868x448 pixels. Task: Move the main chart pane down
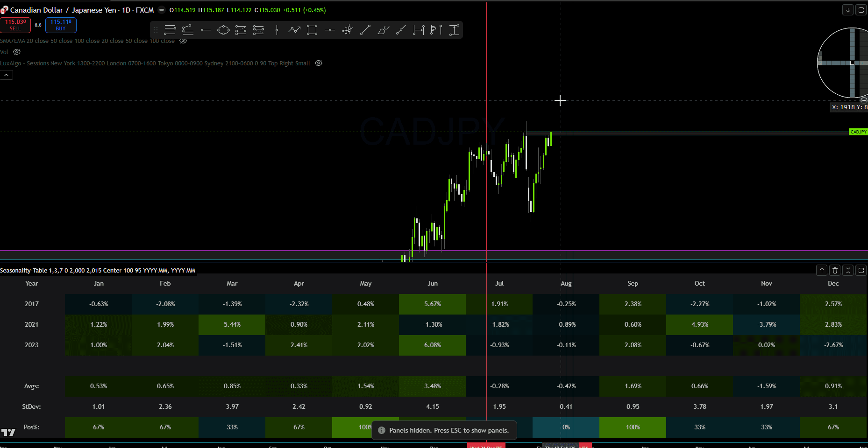[848, 10]
